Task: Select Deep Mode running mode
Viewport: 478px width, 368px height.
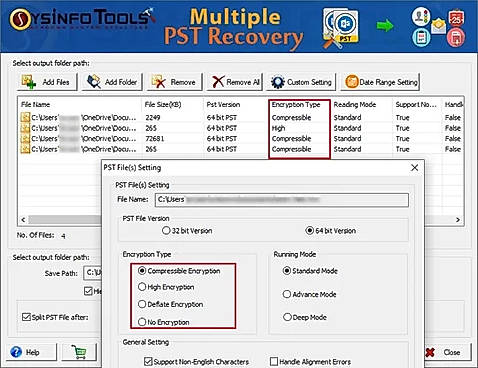Action: point(287,317)
